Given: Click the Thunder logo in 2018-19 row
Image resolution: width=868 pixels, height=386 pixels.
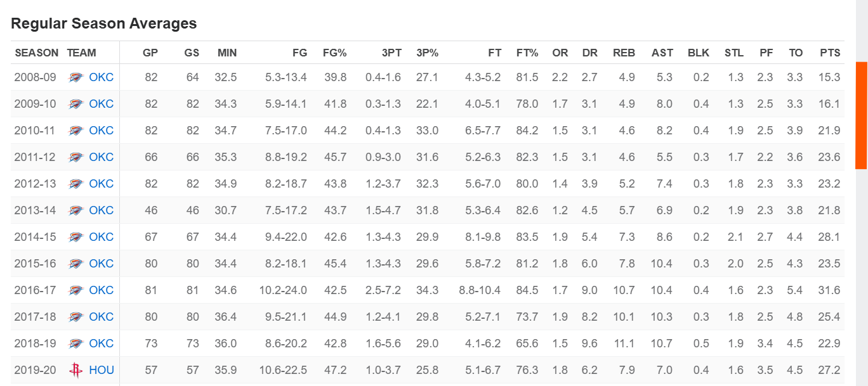Looking at the screenshot, I should tap(76, 344).
